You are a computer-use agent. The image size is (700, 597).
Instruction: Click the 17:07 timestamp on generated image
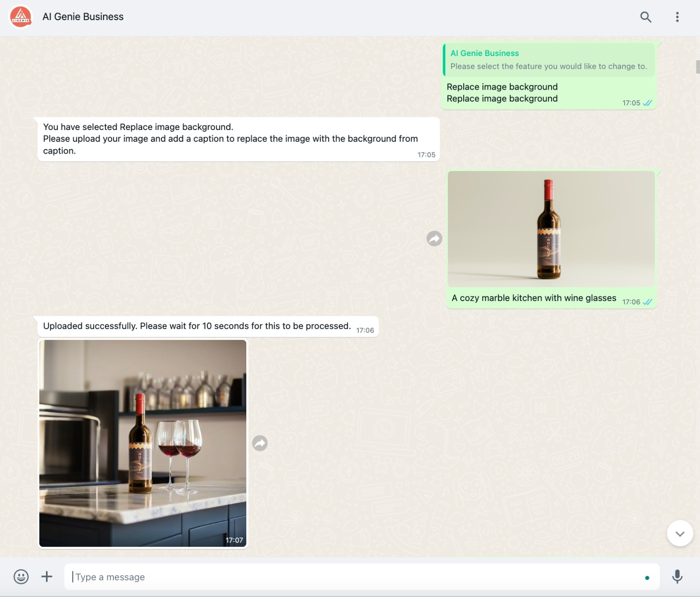pyautogui.click(x=234, y=540)
